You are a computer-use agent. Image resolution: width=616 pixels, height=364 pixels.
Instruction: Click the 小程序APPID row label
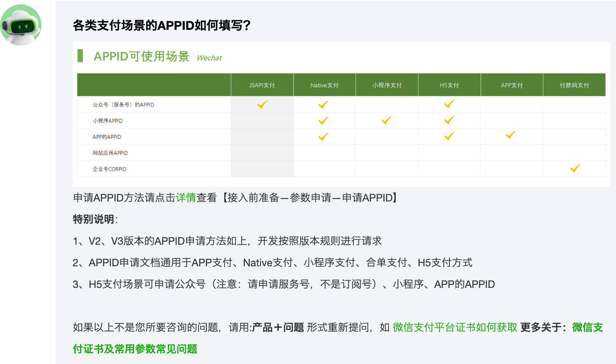click(x=108, y=121)
